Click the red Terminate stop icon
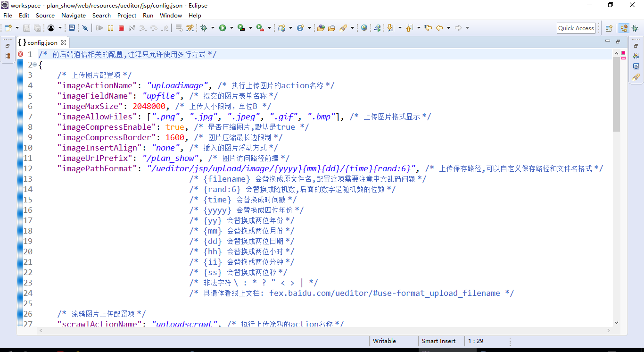Viewport: 644px width, 352px height. pos(121,28)
